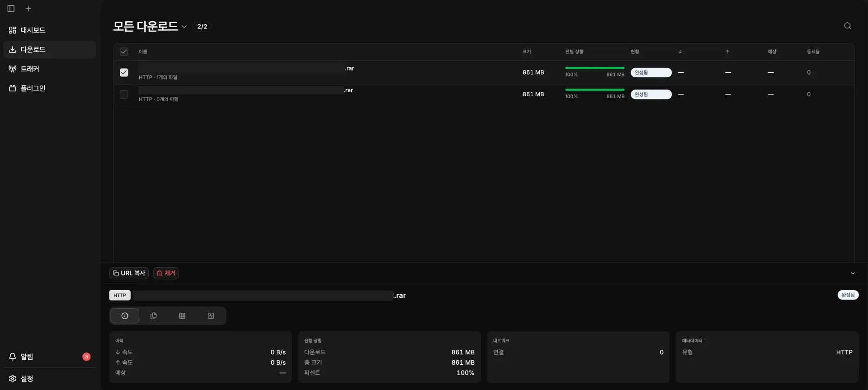Screen dimensions: 868x390
Task: Click the 'HTTP · 0개의 파일' subtitle text
Action: pyautogui.click(x=158, y=99)
